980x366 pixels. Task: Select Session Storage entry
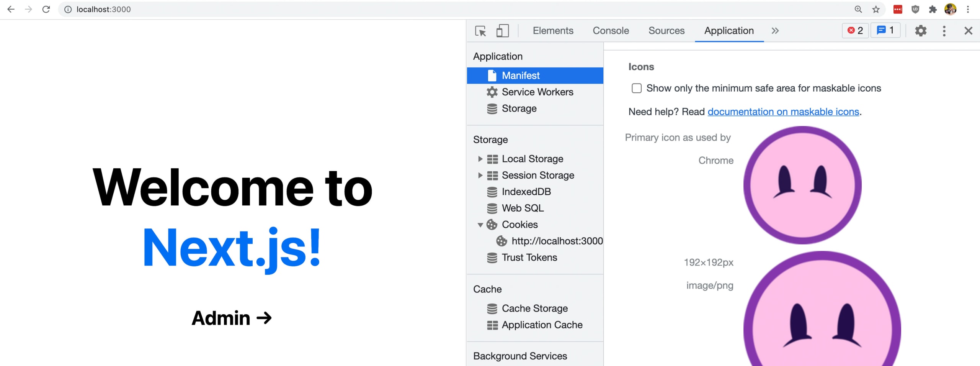(x=538, y=175)
